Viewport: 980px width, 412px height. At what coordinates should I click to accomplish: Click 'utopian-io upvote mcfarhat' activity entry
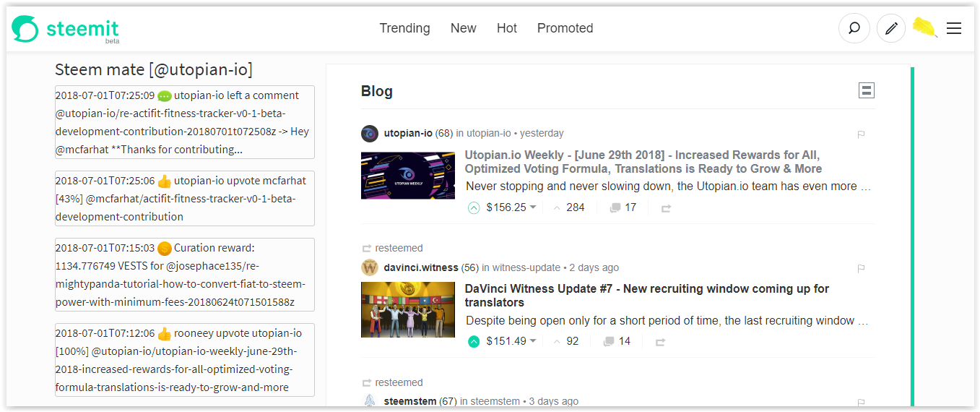tap(185, 199)
